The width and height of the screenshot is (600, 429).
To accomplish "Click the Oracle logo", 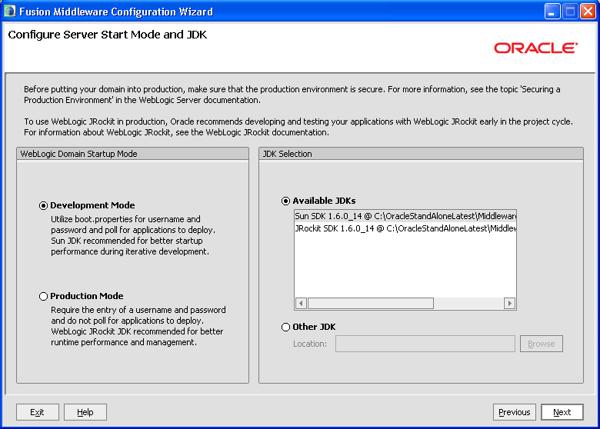I will 535,47.
